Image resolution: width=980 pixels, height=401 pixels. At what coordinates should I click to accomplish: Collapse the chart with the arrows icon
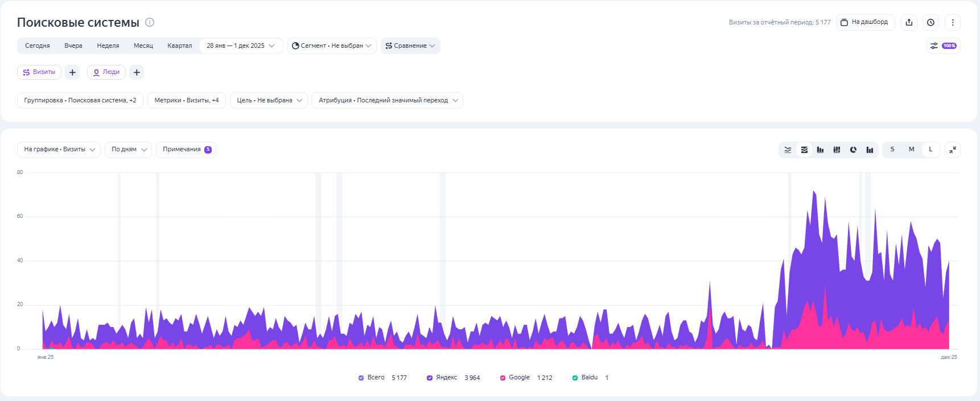click(953, 150)
